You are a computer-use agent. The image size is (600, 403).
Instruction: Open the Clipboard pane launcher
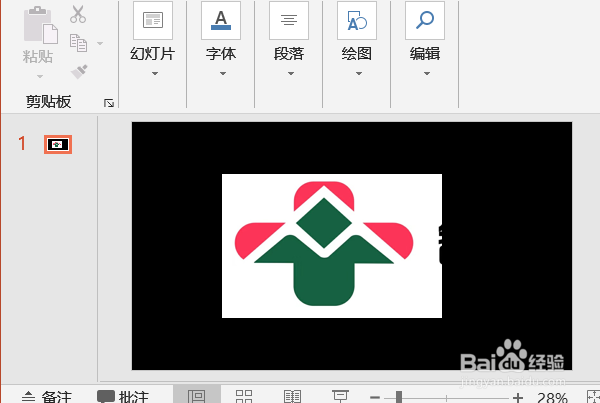pyautogui.click(x=109, y=103)
